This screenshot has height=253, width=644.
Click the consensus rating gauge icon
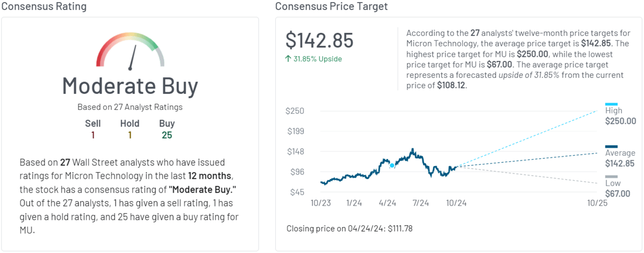130,50
